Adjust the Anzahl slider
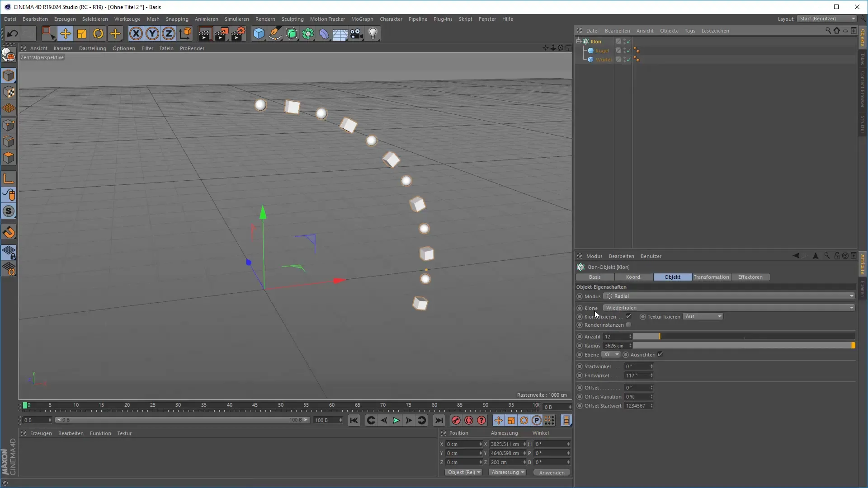Screen dimensions: 868x488 point(744,337)
